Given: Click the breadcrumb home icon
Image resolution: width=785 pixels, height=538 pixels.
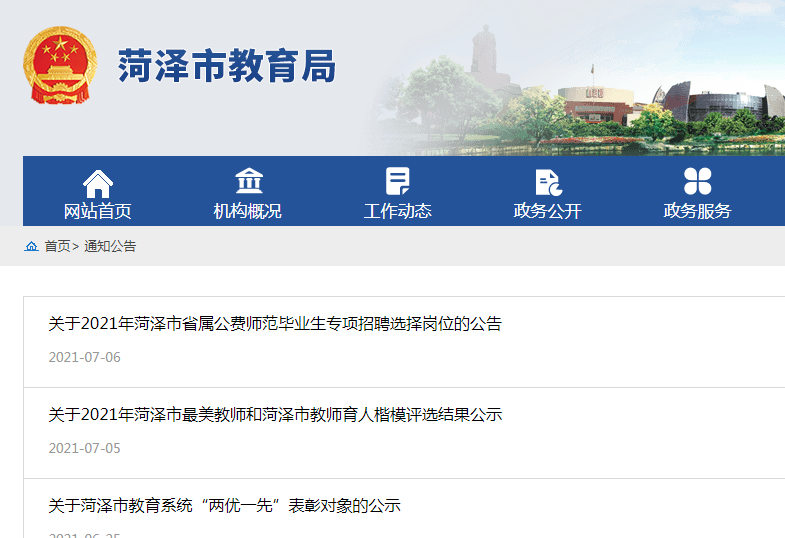Looking at the screenshot, I should [32, 246].
